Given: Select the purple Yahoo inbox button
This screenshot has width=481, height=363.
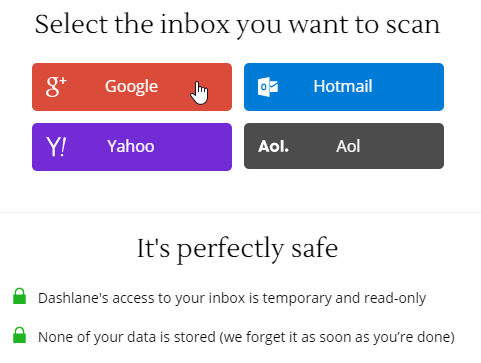Looking at the screenshot, I should tap(132, 147).
